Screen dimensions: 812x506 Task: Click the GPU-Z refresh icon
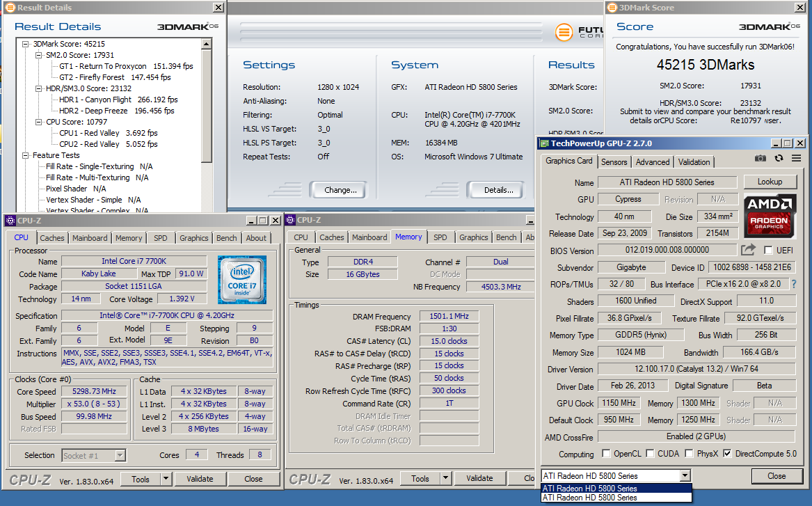tap(779, 159)
